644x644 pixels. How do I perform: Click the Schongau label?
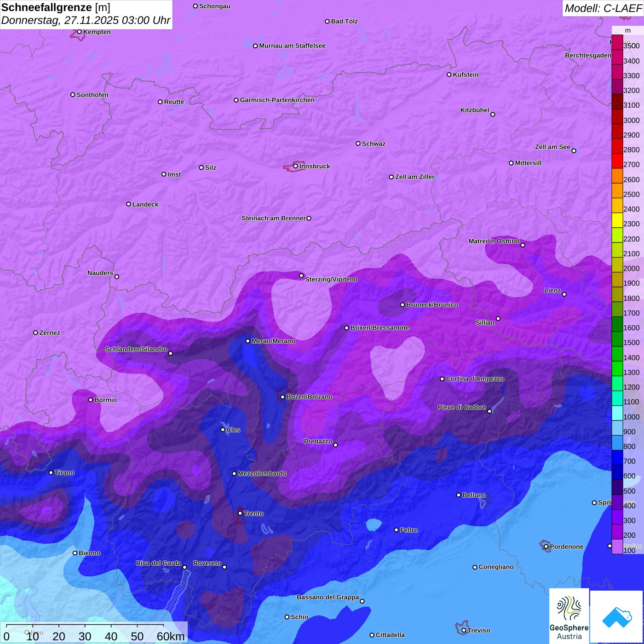click(x=215, y=6)
